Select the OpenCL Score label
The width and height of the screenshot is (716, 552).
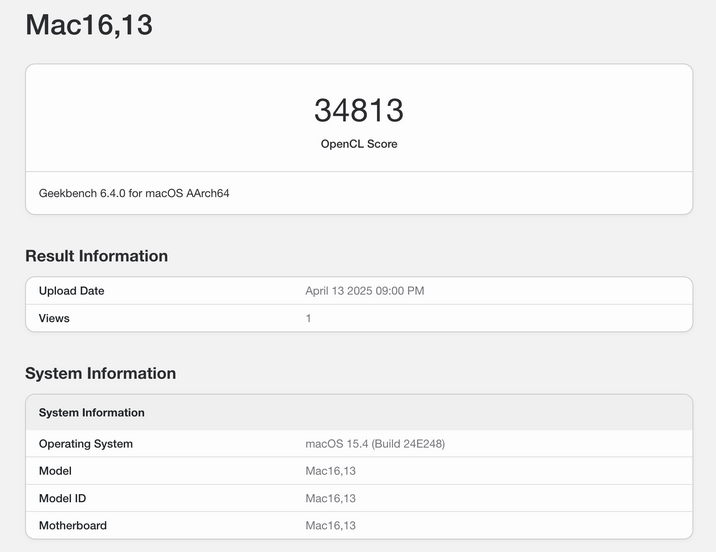358,144
